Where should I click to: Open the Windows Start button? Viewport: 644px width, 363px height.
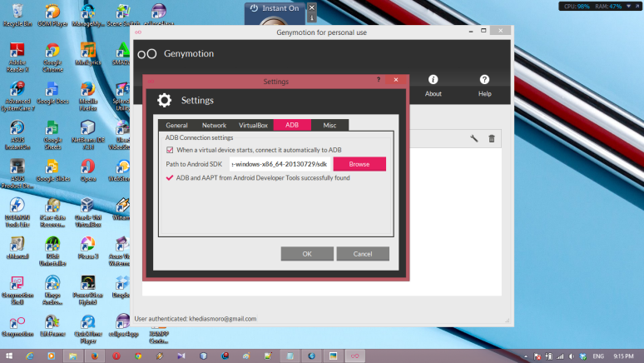pos(9,356)
